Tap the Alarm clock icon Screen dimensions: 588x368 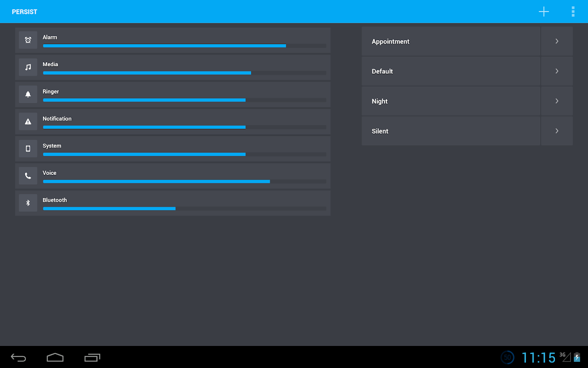[28, 40]
